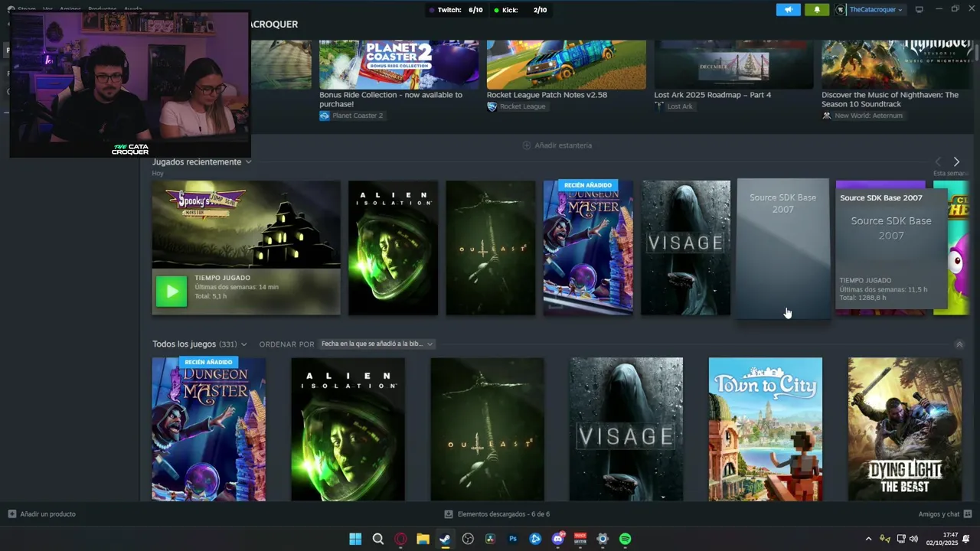Select Visage in the recently played shelf
Viewport: 980px width, 551px height.
[686, 248]
